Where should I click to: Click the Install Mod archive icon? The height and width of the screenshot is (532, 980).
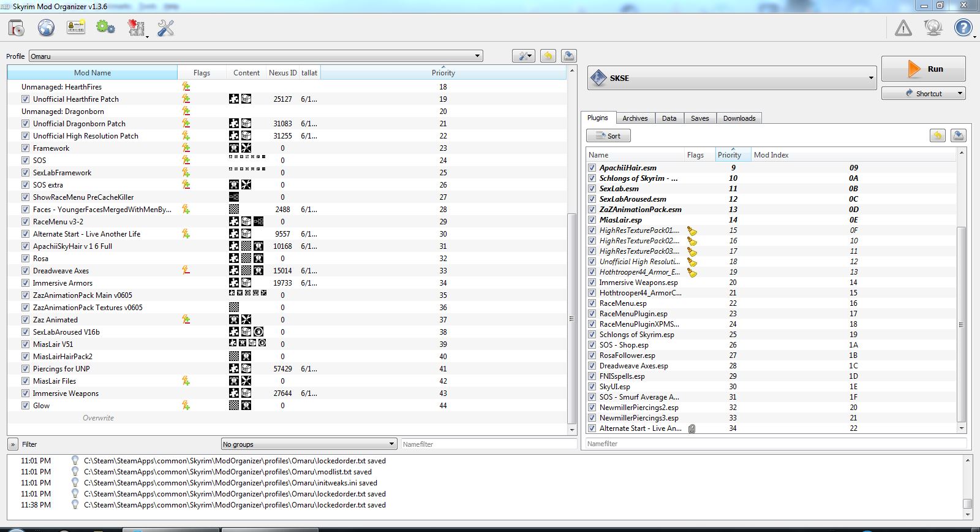click(17, 28)
